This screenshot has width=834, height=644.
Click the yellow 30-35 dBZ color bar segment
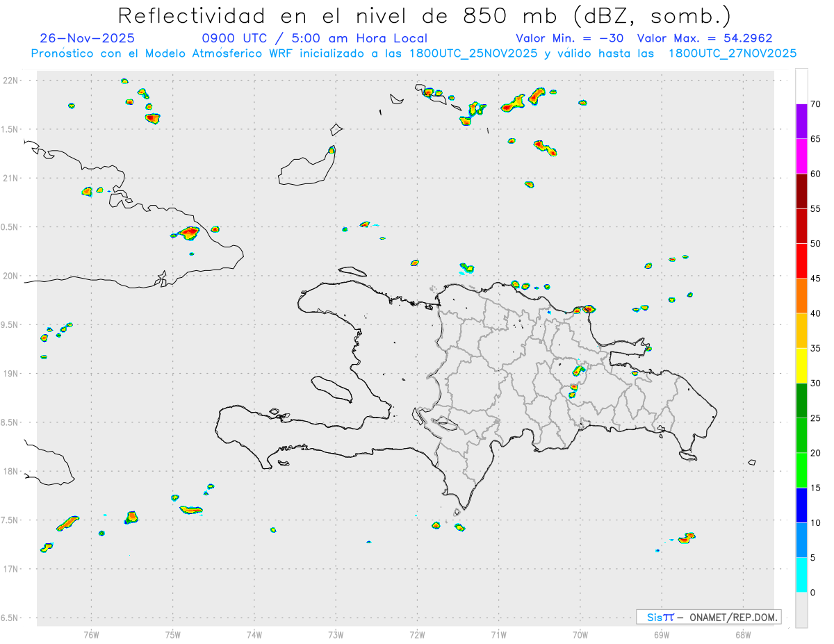pos(801,365)
